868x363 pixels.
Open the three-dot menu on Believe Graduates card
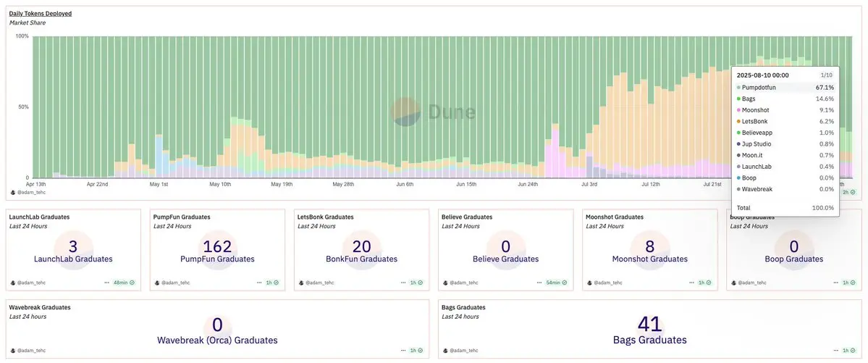(x=539, y=283)
